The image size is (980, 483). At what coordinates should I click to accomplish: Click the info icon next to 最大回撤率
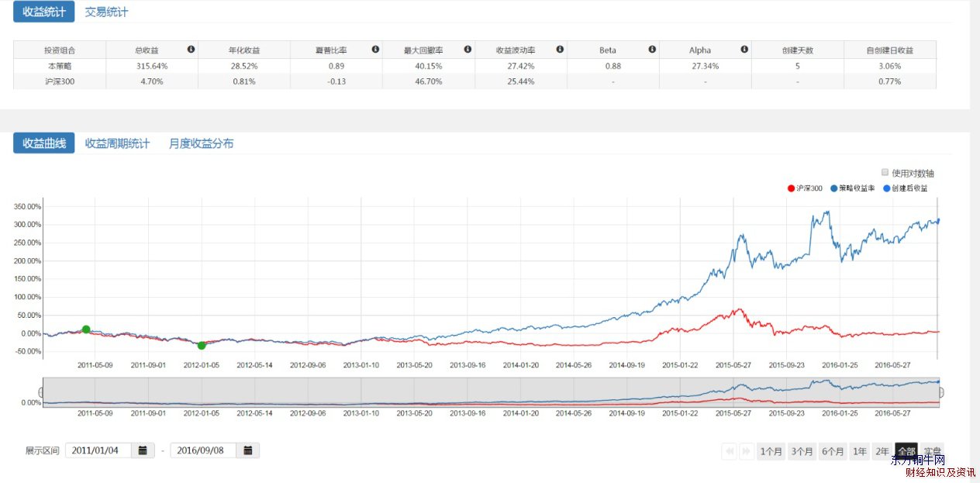pyautogui.click(x=468, y=50)
